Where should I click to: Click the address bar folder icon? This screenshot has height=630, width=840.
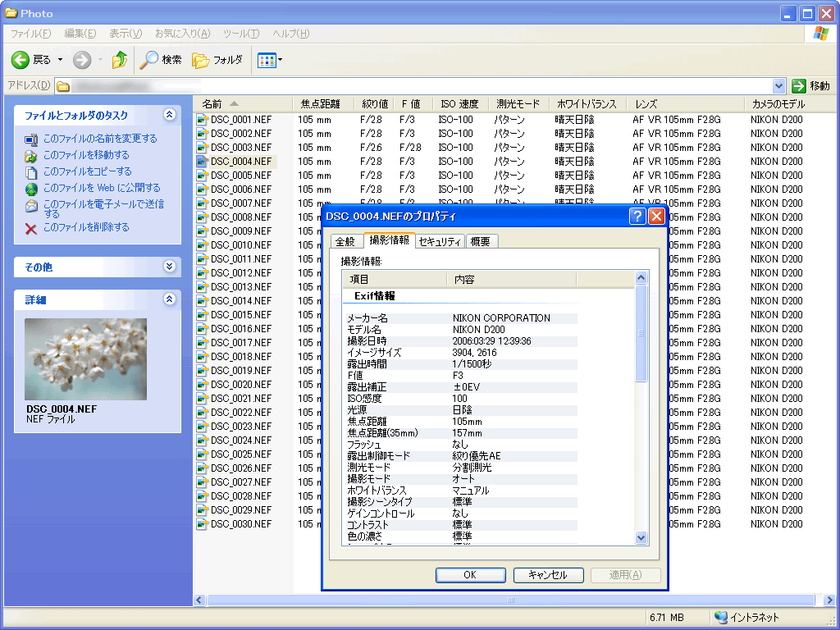63,86
